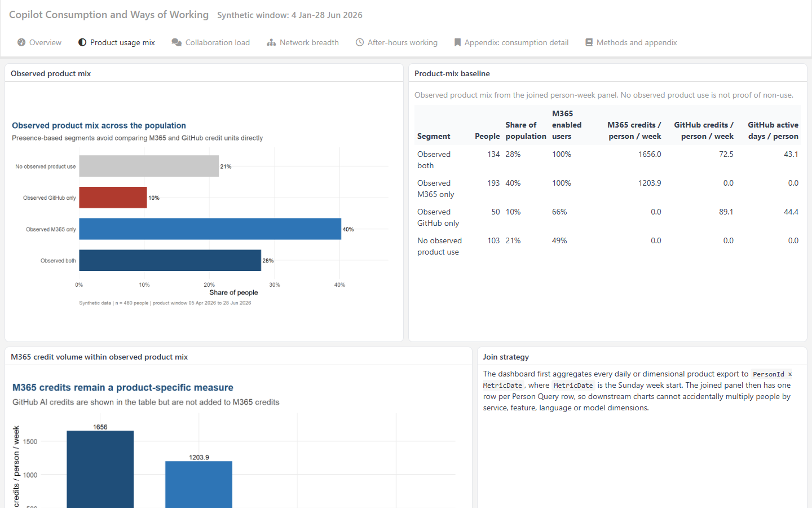This screenshot has width=812, height=508.
Task: Click the Observed GitHub only table row label
Action: coord(438,217)
